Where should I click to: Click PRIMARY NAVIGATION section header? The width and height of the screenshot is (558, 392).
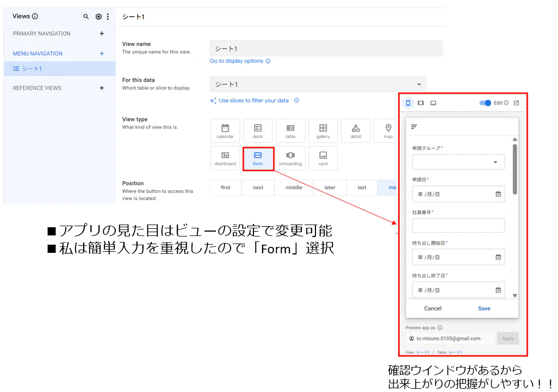[x=42, y=34]
